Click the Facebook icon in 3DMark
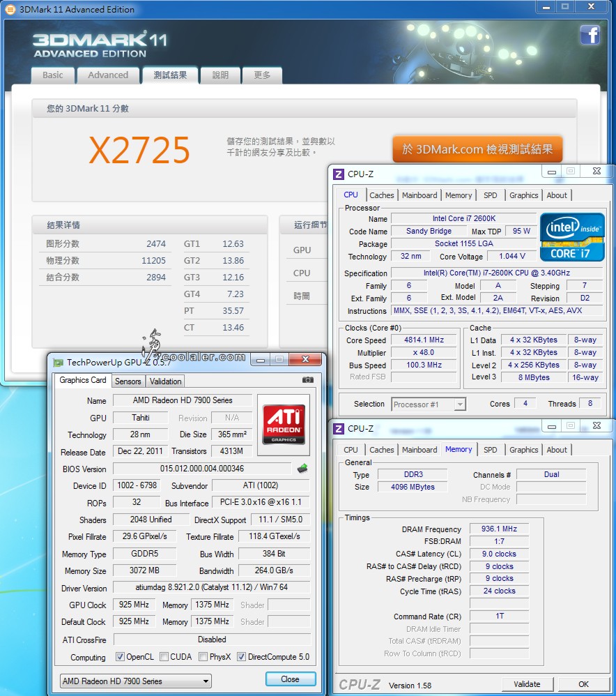Viewport: 616px width, 696px height. tap(590, 35)
